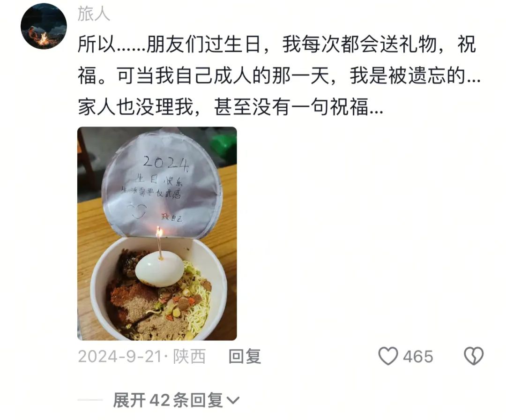This screenshot has width=506, height=420.
Task: Like the comment with the heart icon
Action: click(x=388, y=356)
